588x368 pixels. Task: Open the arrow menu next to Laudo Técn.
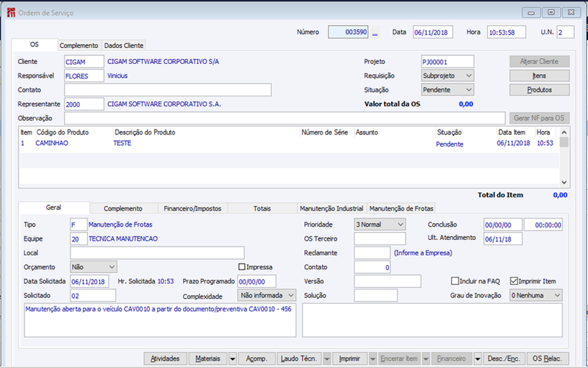pyautogui.click(x=326, y=359)
